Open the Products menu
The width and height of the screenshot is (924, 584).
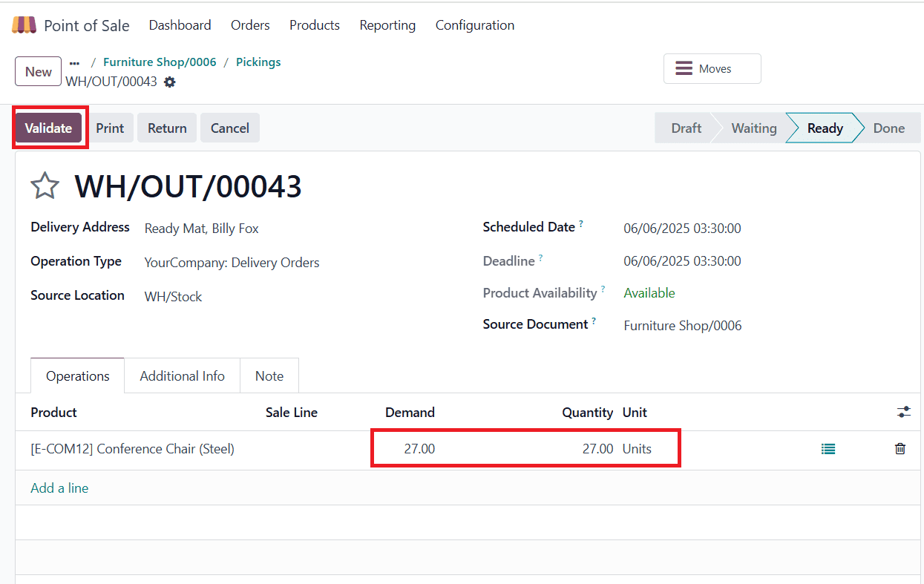pos(315,25)
